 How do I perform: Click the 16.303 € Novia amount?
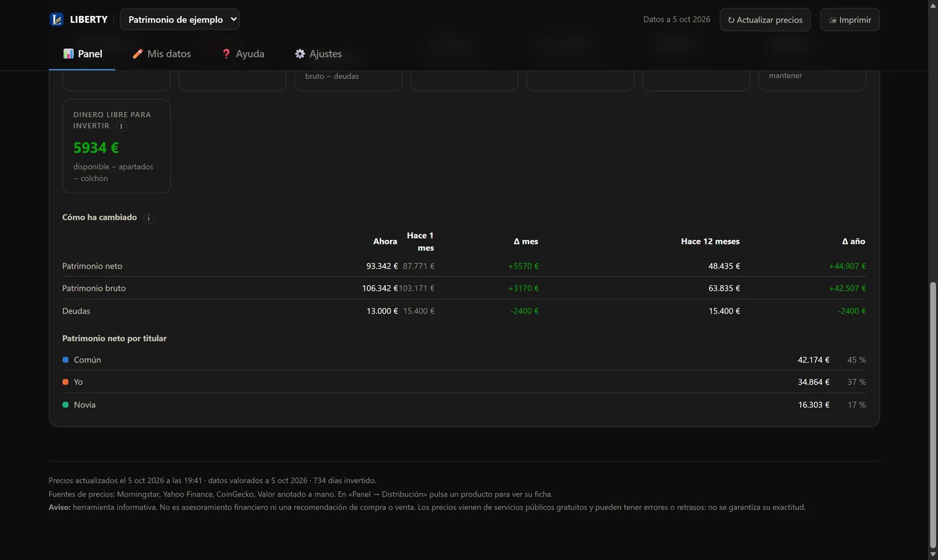813,405
